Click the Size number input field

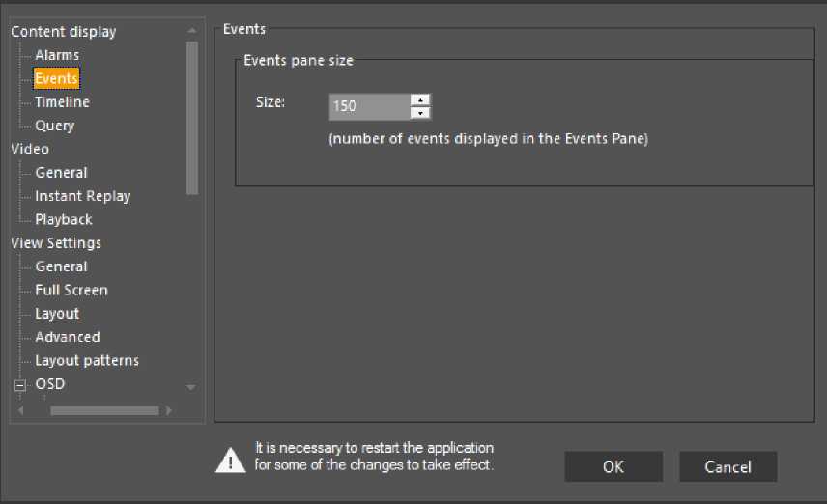[369, 106]
